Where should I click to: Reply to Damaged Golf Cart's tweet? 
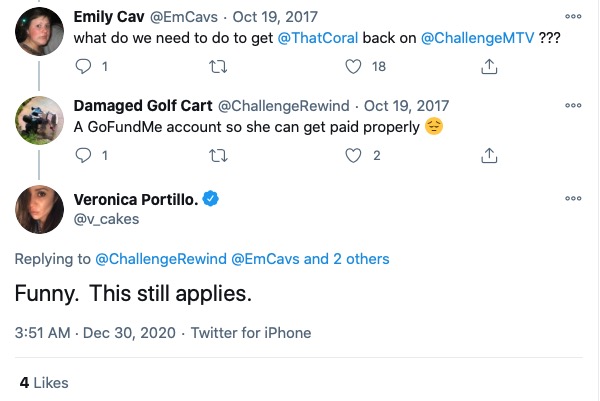[84, 155]
